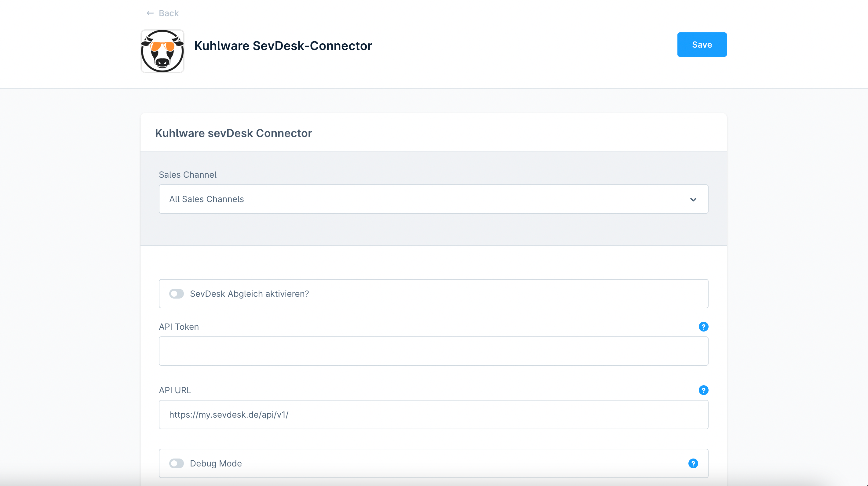The image size is (868, 486).
Task: Focus the API Token input field
Action: pos(433,351)
